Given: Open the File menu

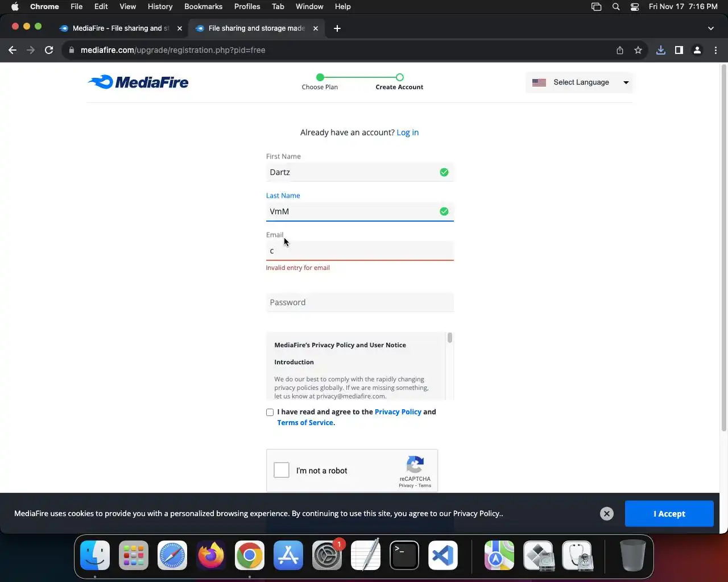Looking at the screenshot, I should (x=77, y=7).
